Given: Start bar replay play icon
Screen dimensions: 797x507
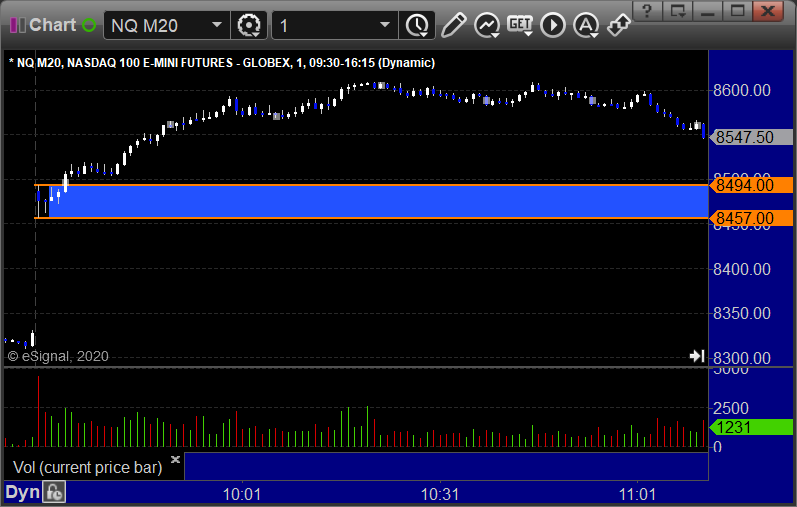Looking at the screenshot, I should coord(553,25).
